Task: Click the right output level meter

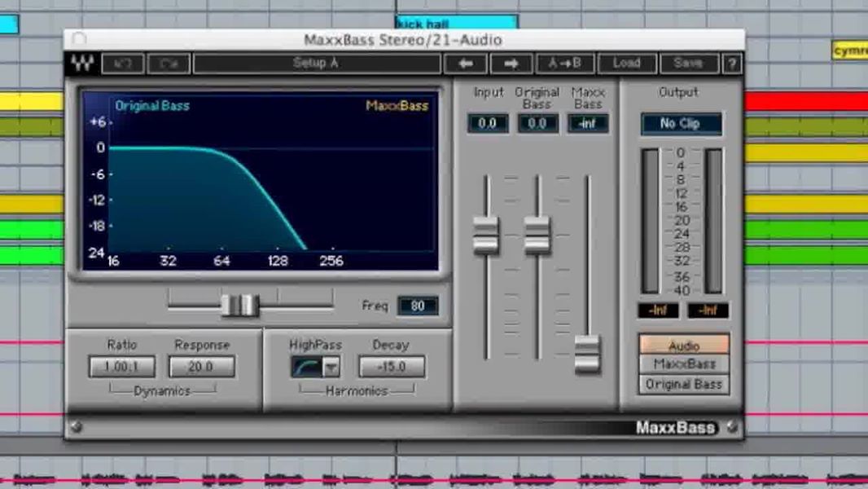Action: tap(713, 220)
